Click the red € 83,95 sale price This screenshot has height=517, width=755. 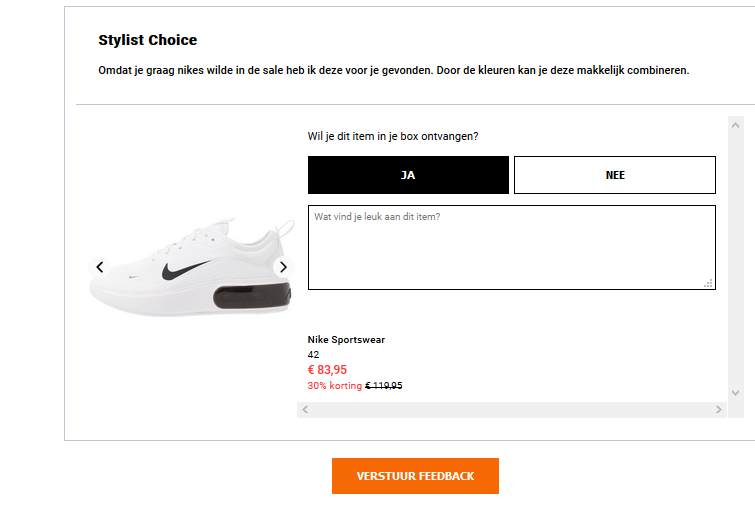click(x=327, y=370)
